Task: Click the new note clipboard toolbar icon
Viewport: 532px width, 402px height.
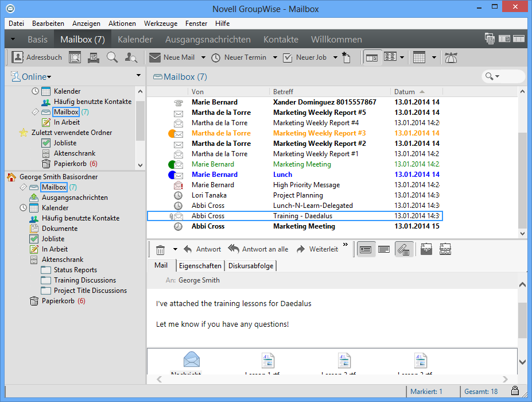Action: (346, 57)
